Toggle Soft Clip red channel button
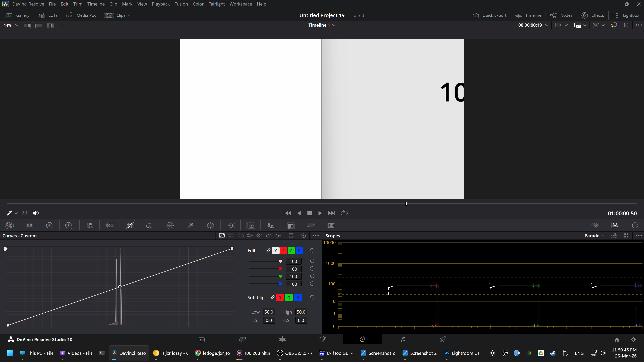Screen dimensions: 644x362 tap(280, 297)
